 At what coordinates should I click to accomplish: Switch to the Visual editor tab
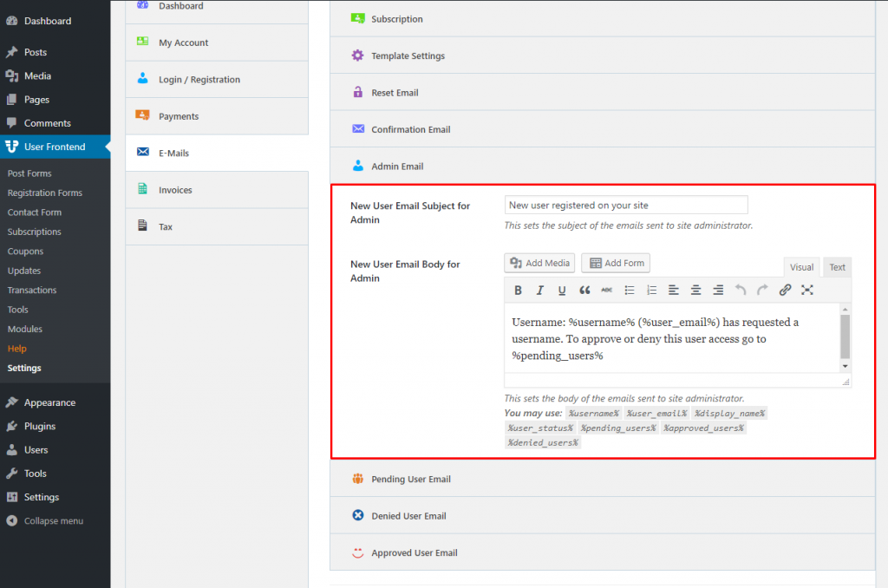[x=801, y=267]
